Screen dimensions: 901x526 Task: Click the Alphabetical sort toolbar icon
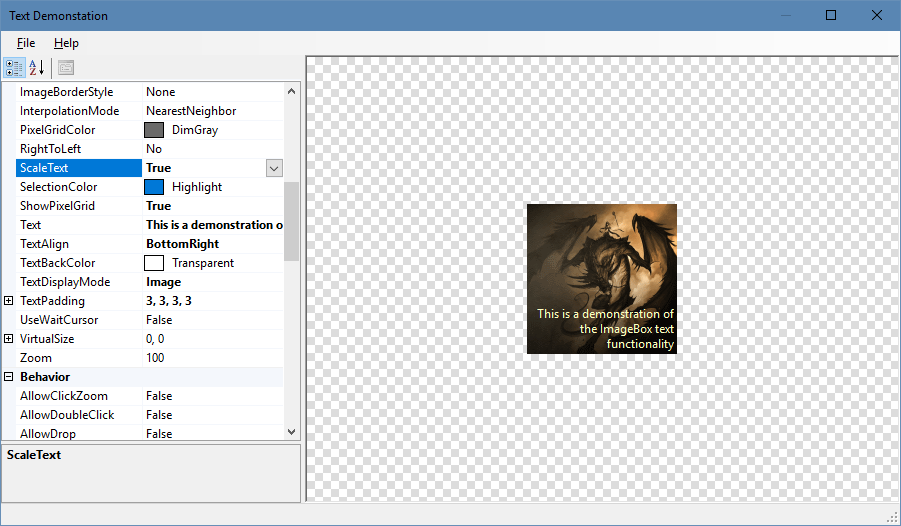click(36, 68)
